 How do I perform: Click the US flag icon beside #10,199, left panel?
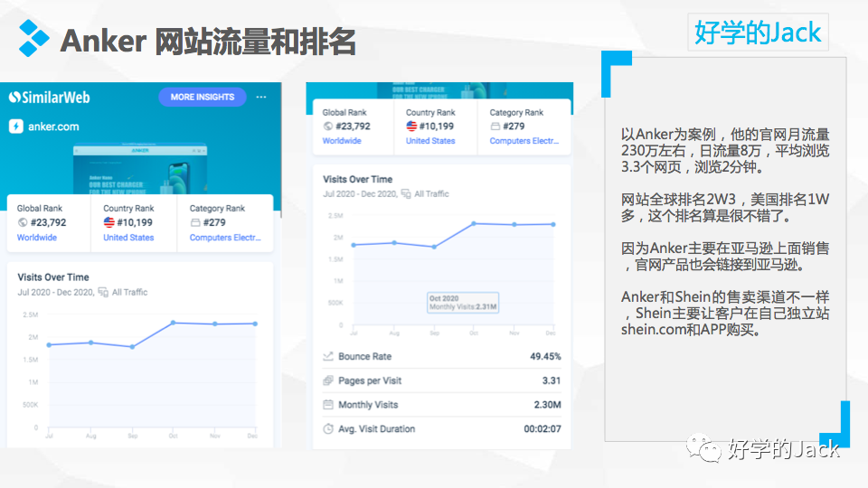click(x=109, y=222)
